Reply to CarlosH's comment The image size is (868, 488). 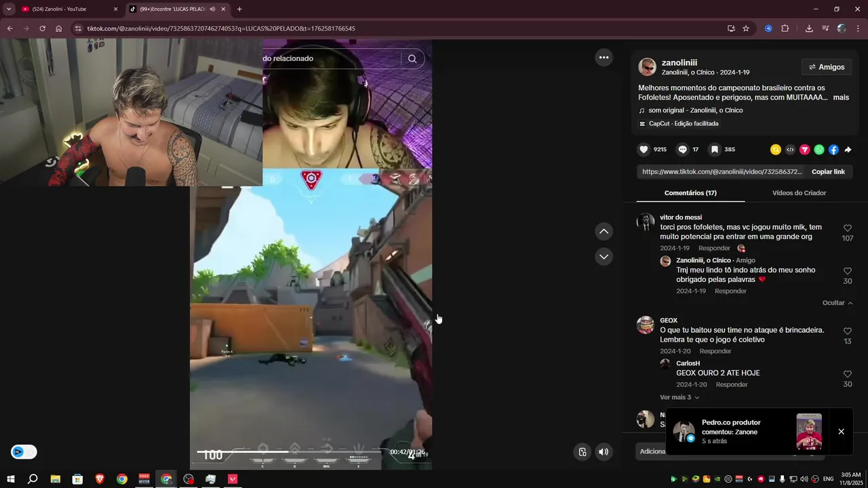coord(732,384)
